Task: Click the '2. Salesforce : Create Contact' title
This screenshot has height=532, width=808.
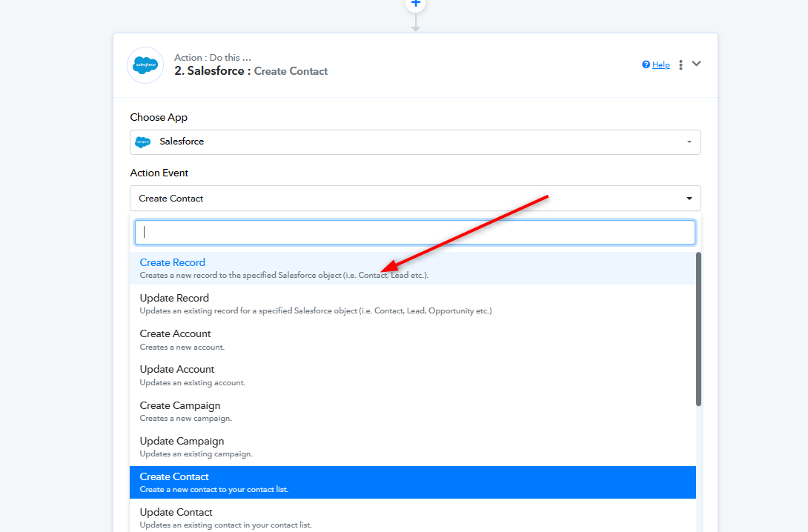Action: 251,71
